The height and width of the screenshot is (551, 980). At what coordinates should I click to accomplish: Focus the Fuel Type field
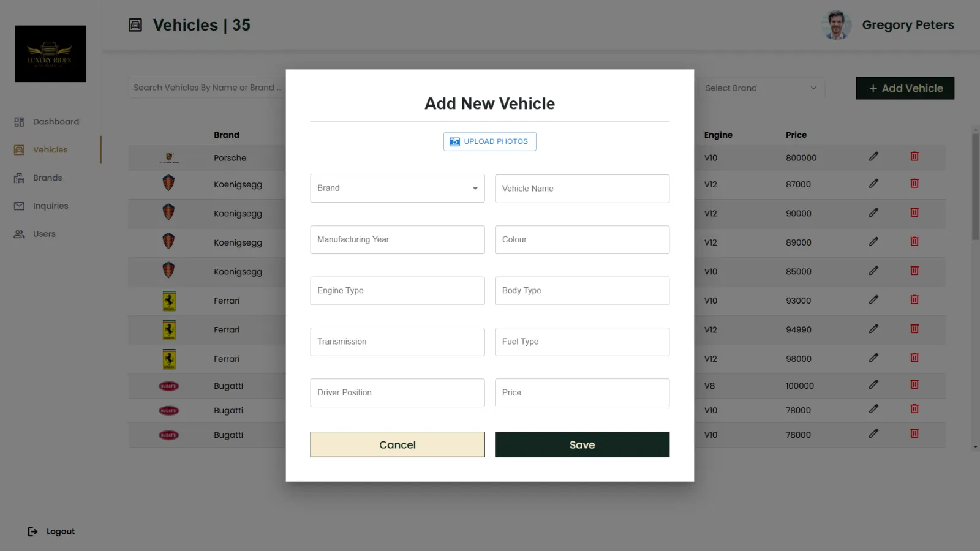(x=582, y=342)
